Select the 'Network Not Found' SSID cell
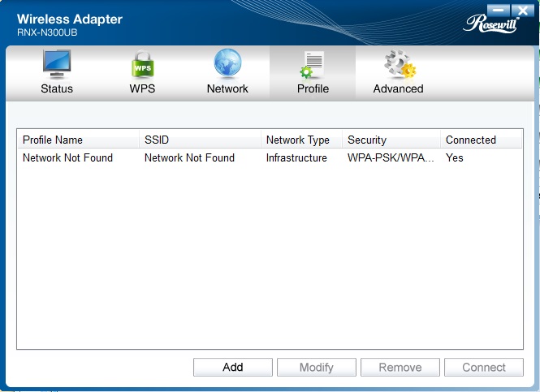Image resolution: width=540 pixels, height=392 pixels. click(x=189, y=157)
